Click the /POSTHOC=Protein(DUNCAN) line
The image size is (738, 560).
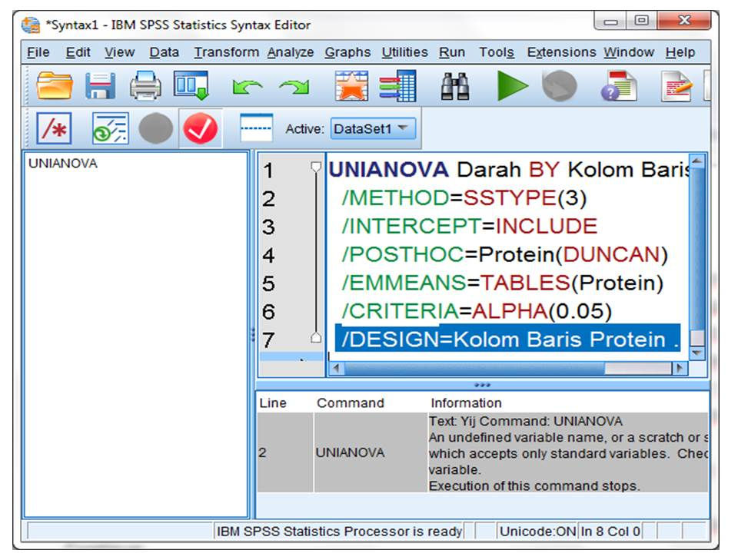click(504, 254)
